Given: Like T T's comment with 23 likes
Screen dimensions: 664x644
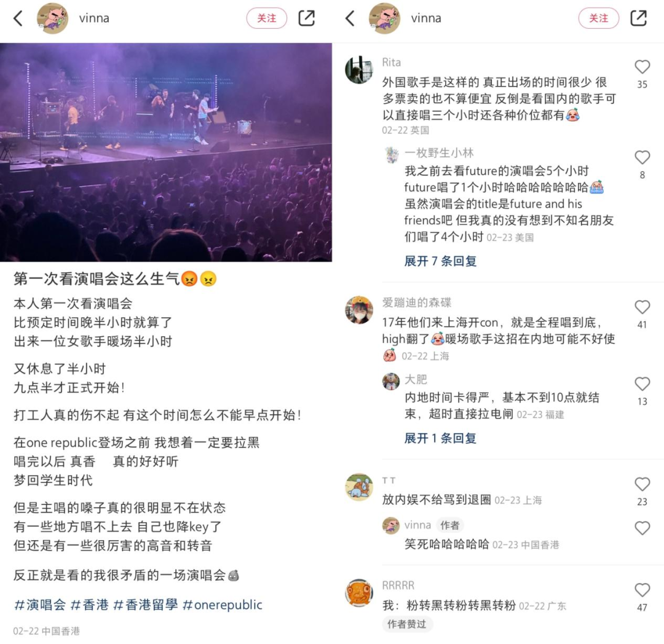Looking at the screenshot, I should pos(642,484).
